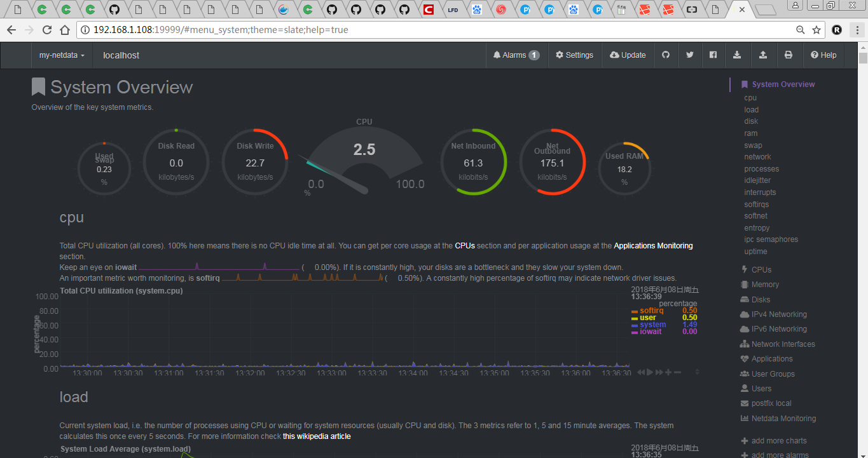
Task: Open netdata Settings gear
Action: 574,55
